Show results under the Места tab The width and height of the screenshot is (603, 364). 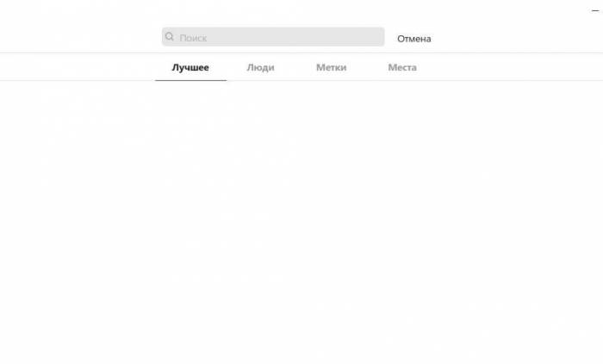(402, 68)
